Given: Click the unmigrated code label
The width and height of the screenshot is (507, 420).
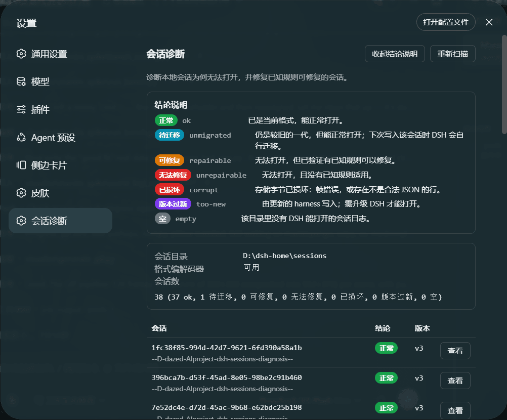Looking at the screenshot, I should point(210,135).
